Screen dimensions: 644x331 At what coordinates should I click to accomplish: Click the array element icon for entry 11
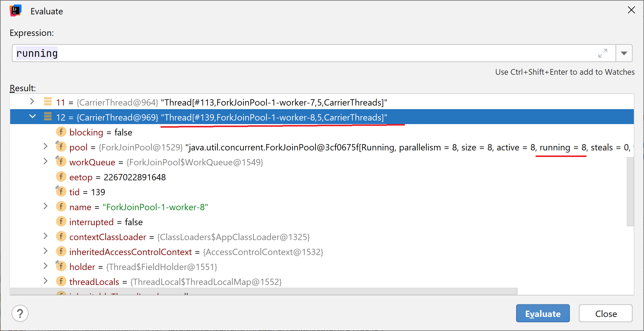pos(48,102)
